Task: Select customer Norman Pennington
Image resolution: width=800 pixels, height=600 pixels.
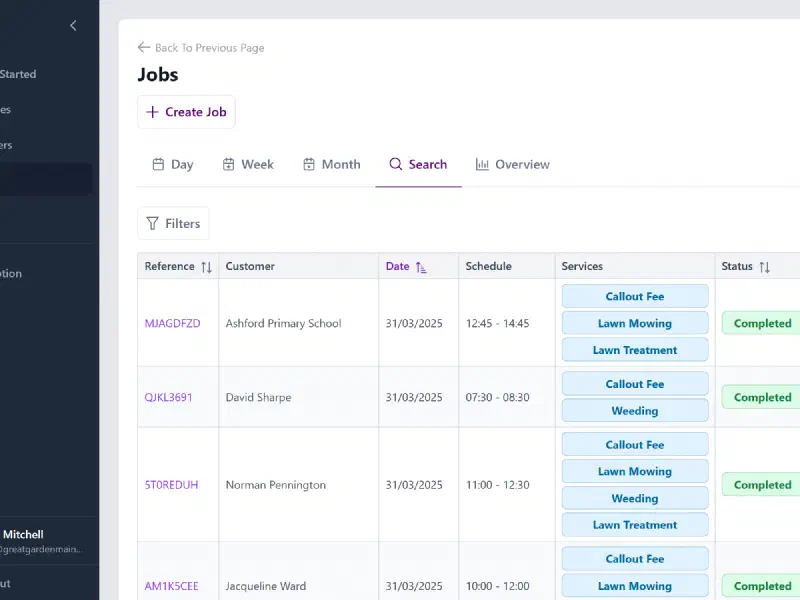Action: click(276, 485)
